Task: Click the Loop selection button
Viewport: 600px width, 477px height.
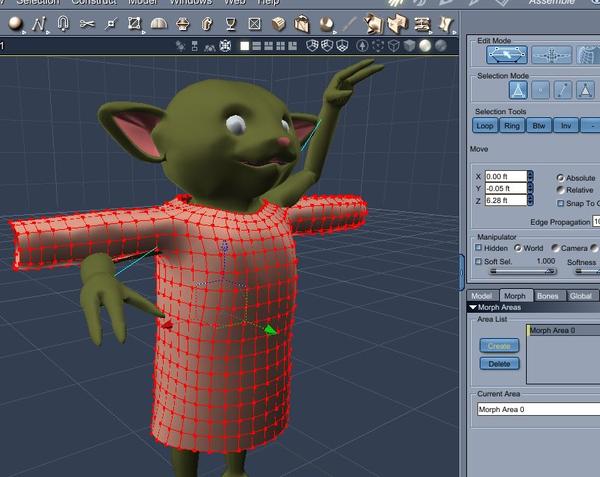Action: 485,125
